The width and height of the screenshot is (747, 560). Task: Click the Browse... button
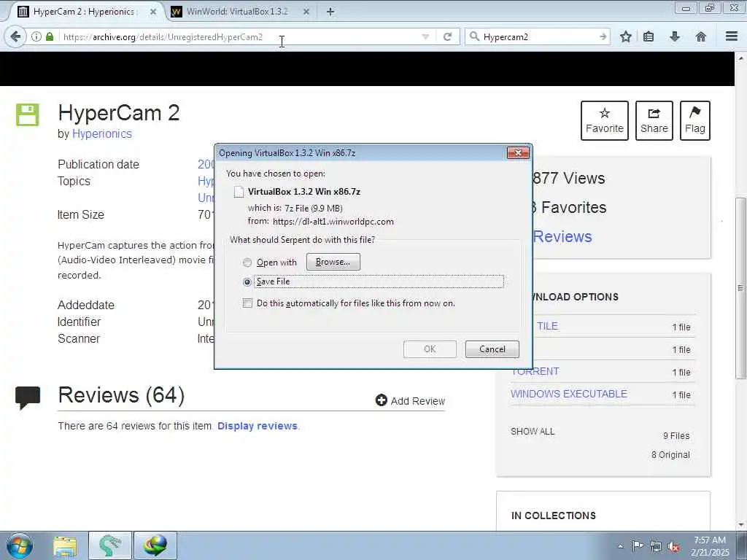pos(333,262)
